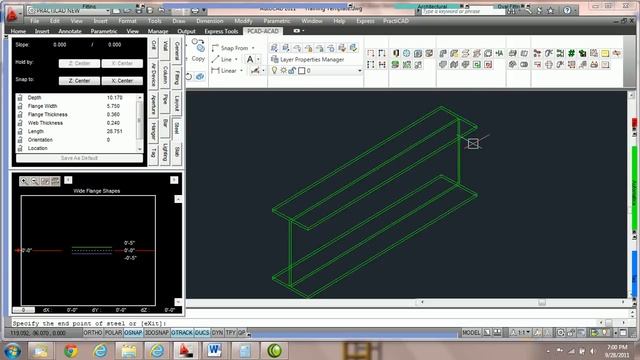Viewport: 640px width, 360px height.
Task: Click the yellow note icon in ribbon
Action: coord(605,53)
